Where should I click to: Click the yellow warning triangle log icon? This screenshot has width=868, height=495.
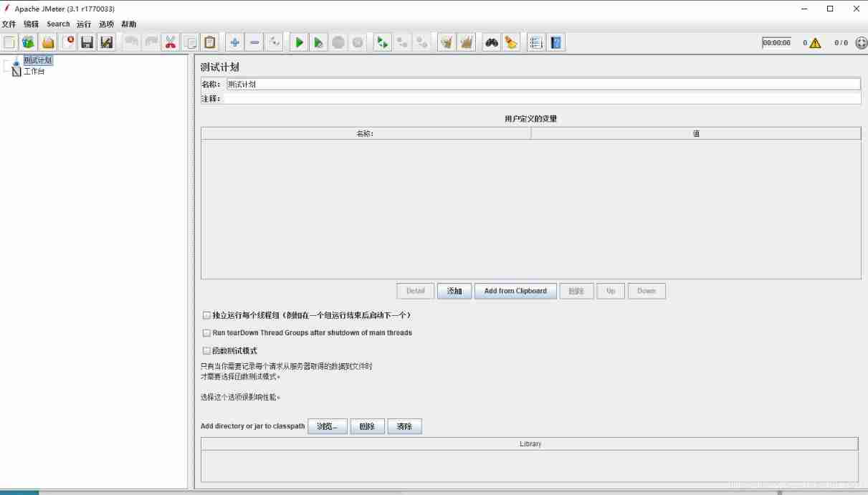point(815,43)
